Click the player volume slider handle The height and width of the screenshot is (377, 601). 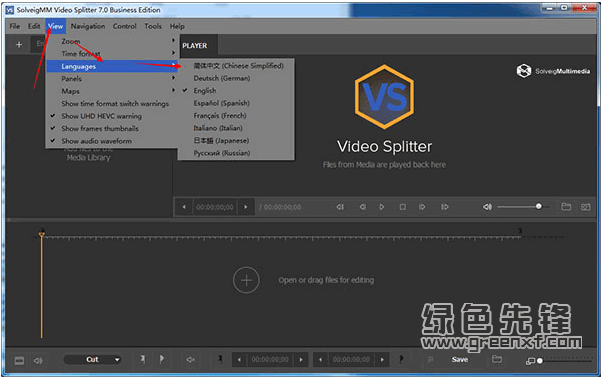click(539, 207)
